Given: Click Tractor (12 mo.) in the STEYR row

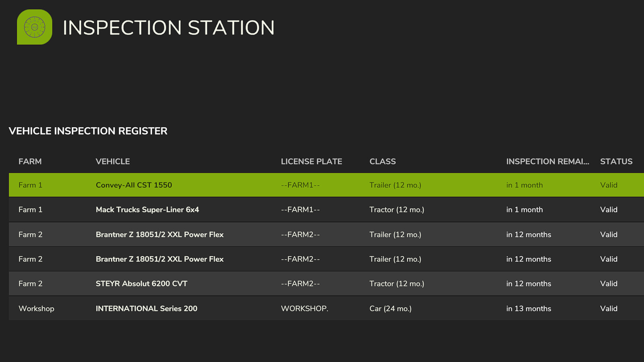Looking at the screenshot, I should click(397, 284).
